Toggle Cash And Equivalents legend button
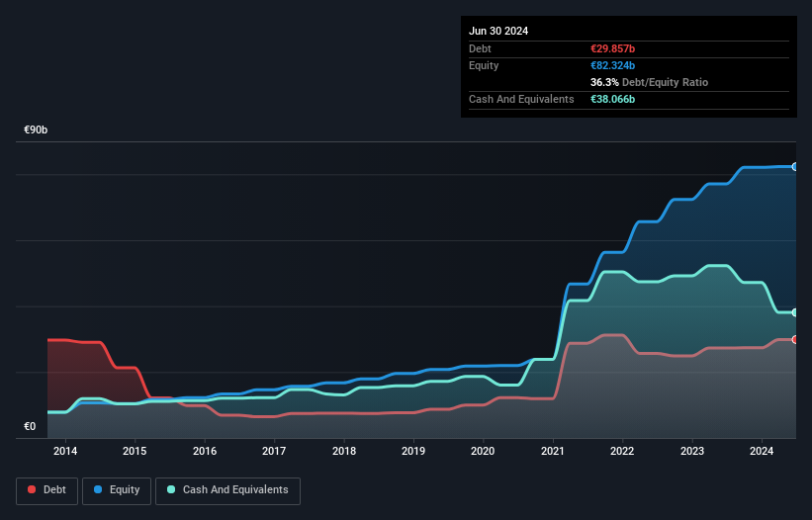The width and height of the screenshot is (812, 520). pyautogui.click(x=227, y=490)
